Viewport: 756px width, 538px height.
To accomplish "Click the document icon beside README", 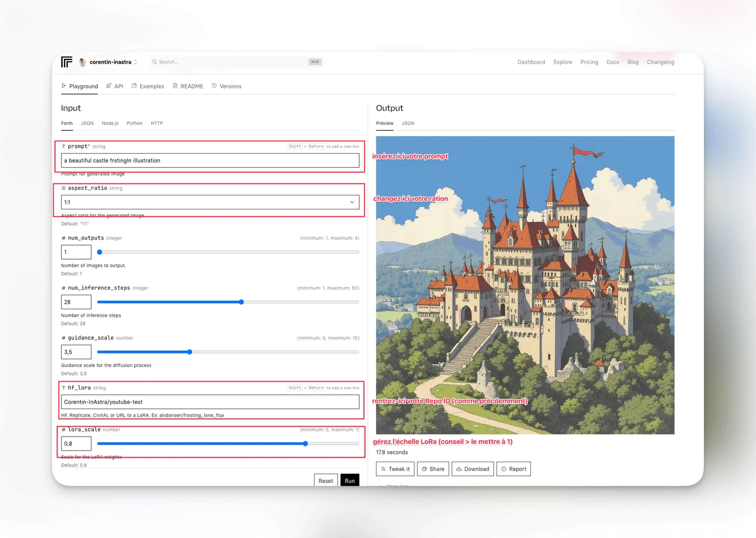I will [x=175, y=86].
